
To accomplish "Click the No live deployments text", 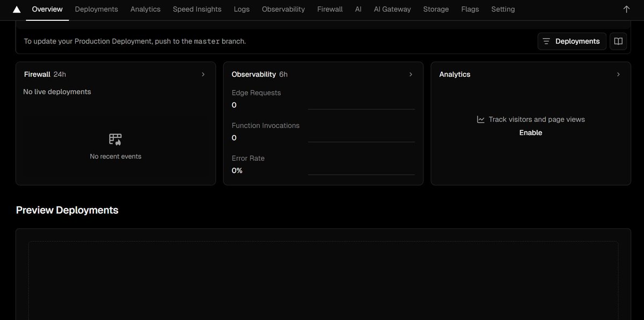I will pos(57,92).
